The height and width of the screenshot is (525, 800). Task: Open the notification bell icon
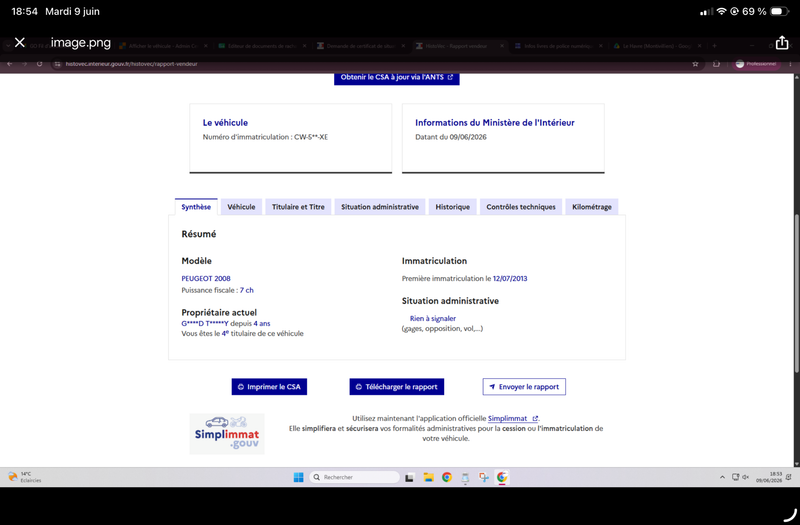(x=789, y=477)
